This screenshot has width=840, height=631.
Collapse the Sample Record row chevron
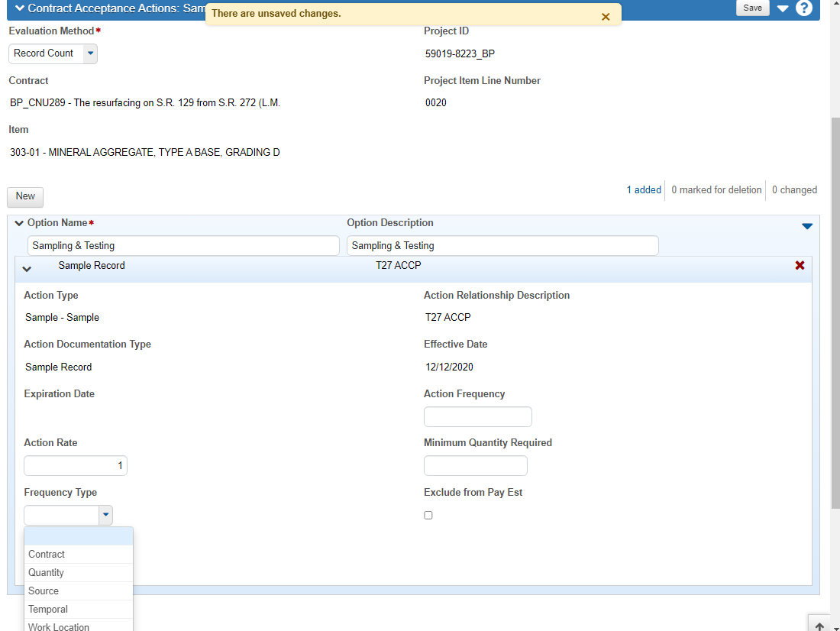pos(27,269)
